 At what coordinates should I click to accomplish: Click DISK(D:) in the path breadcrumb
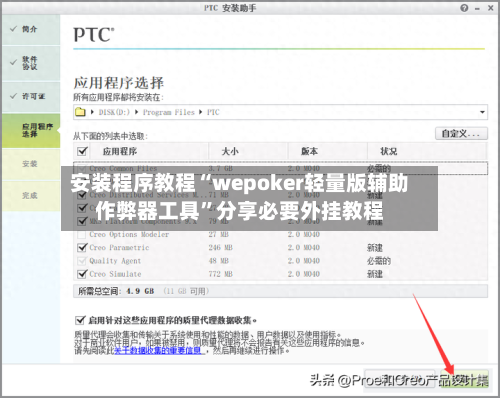[x=114, y=112]
